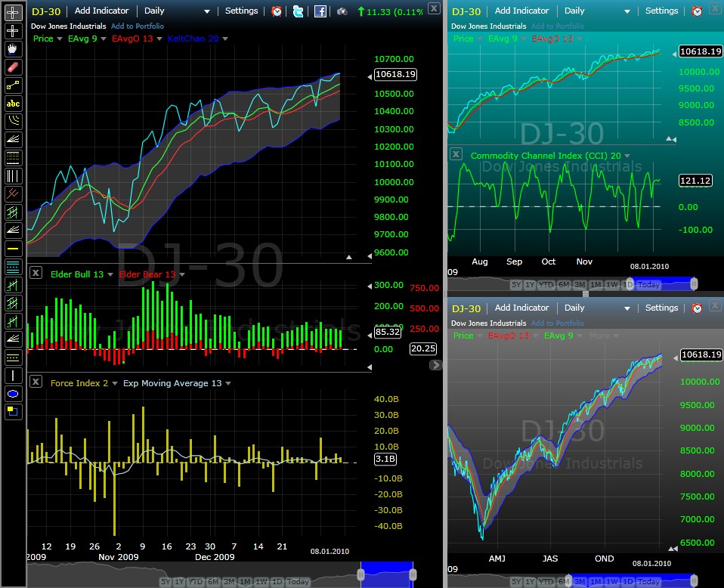Image resolution: width=724 pixels, height=588 pixels.
Task: Click the 3.1B Force Index value label
Action: (385, 459)
